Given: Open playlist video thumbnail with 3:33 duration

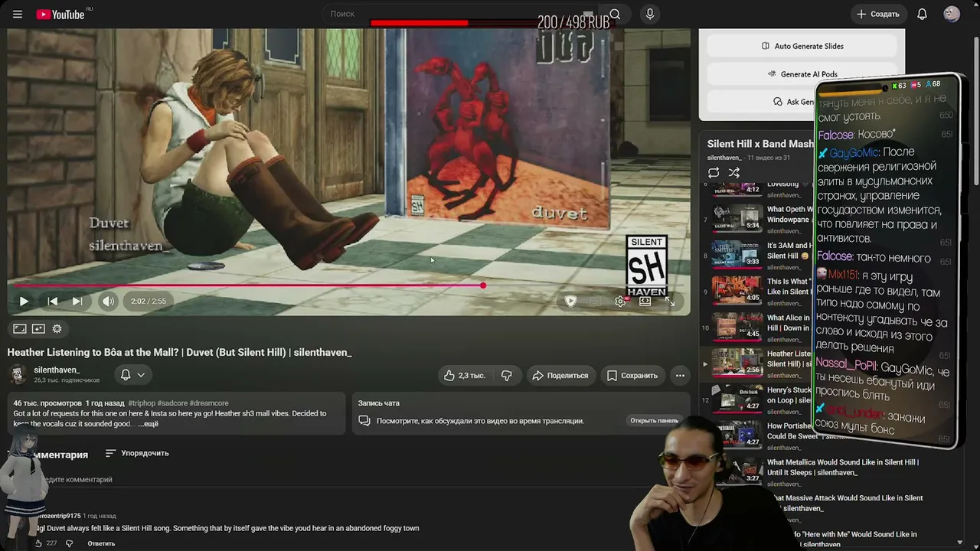Looking at the screenshot, I should (737, 255).
